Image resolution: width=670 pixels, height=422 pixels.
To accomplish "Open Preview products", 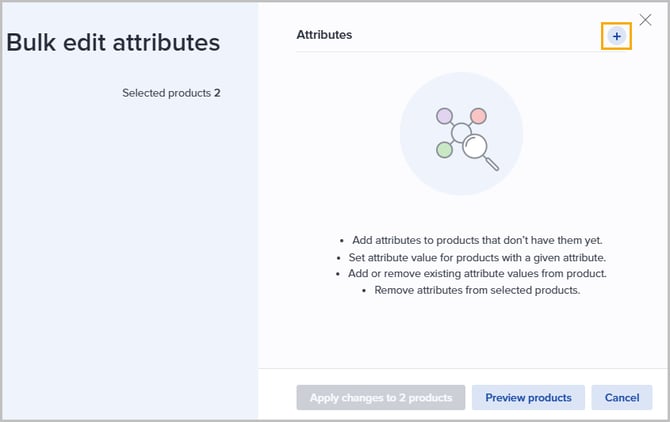I will coord(528,397).
